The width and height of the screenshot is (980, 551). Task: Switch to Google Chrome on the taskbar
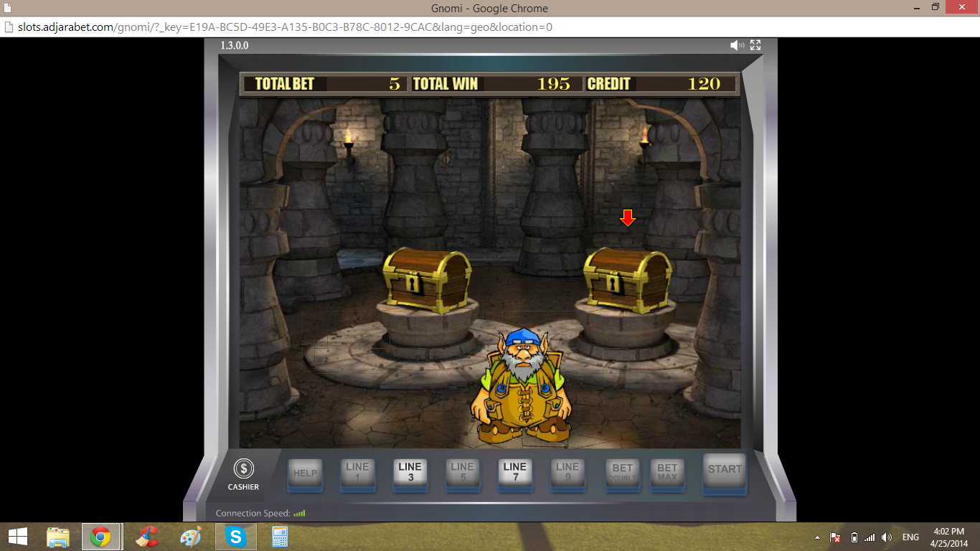(100, 537)
